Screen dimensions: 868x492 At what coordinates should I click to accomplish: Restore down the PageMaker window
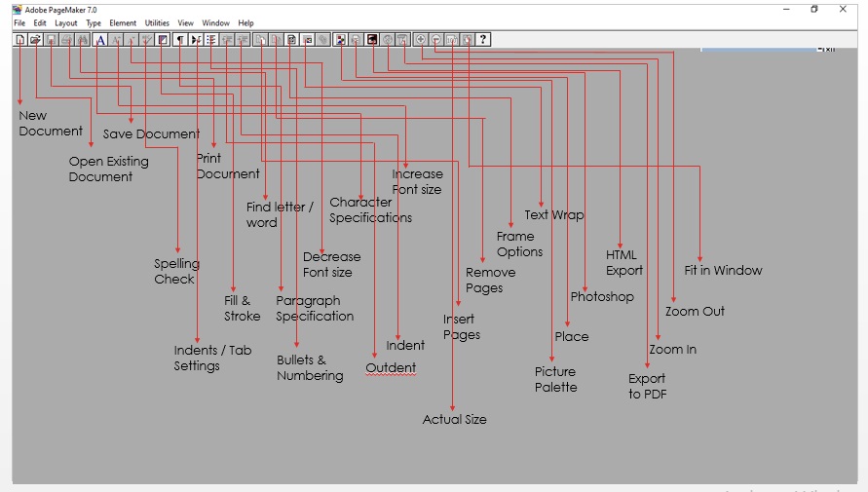pos(814,9)
